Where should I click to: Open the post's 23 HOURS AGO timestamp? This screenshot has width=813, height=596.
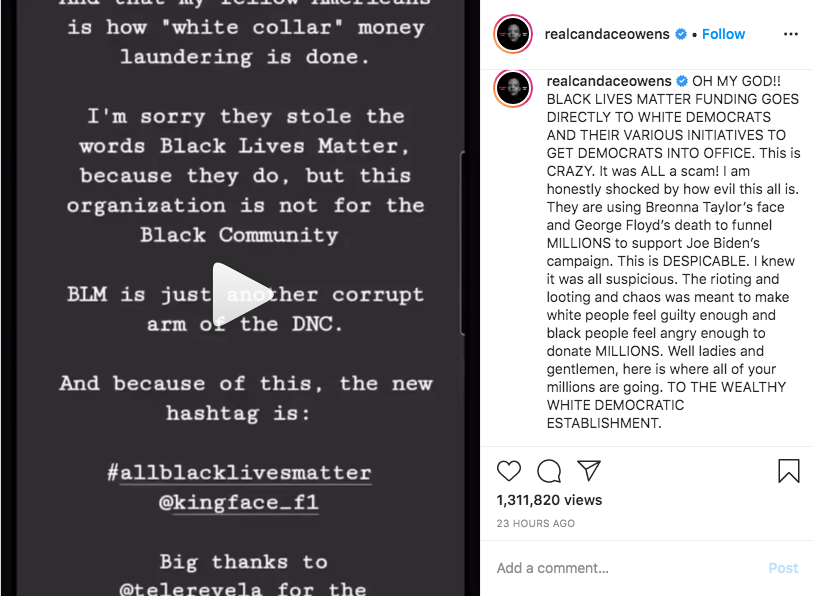click(x=535, y=523)
